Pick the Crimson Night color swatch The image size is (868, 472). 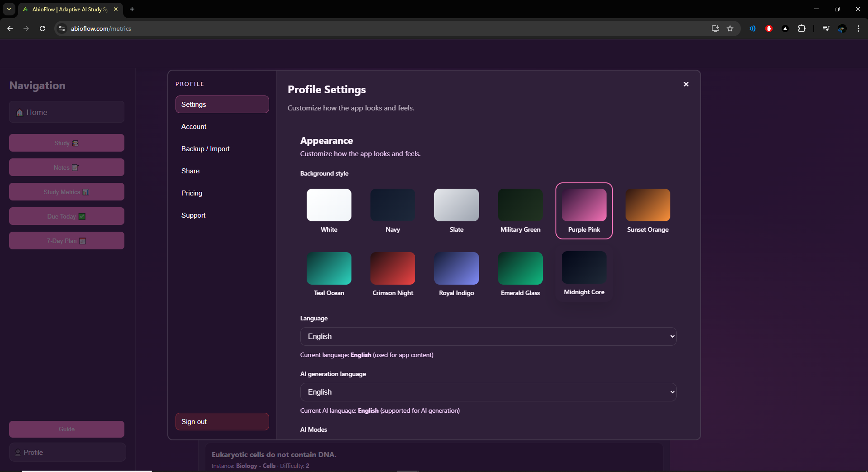point(392,267)
